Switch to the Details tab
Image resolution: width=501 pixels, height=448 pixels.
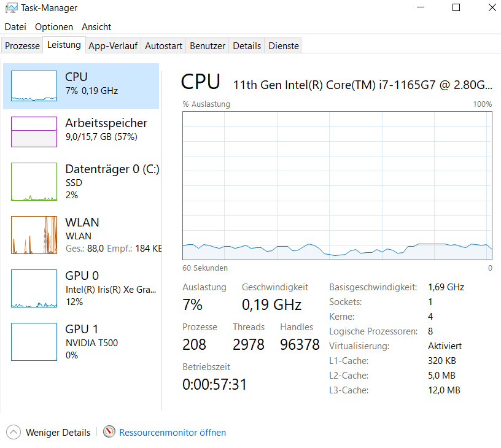tap(247, 46)
